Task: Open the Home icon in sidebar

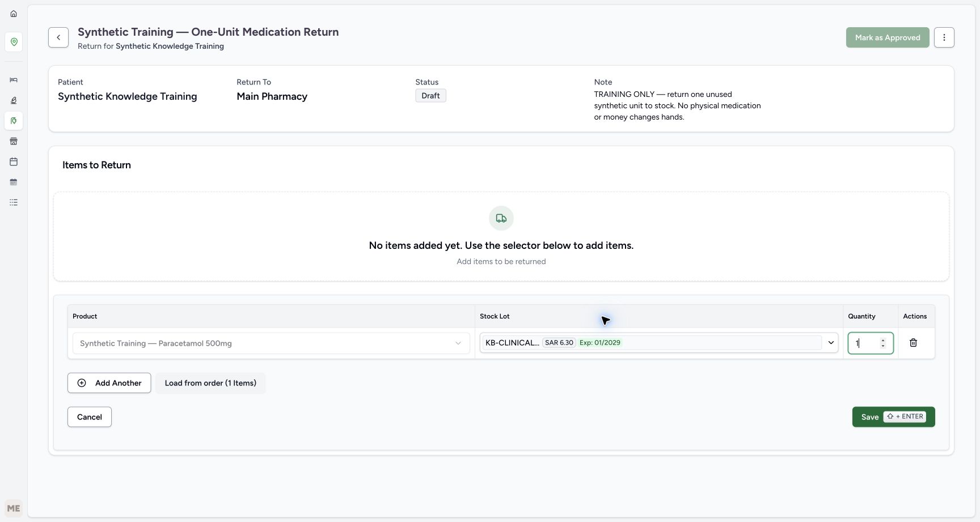Action: coord(14,14)
